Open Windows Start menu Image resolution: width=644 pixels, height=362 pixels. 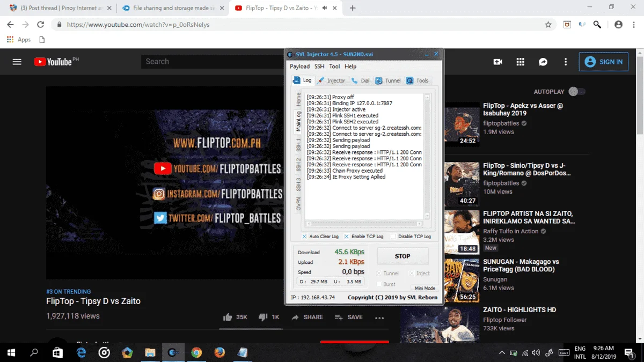pos(10,352)
